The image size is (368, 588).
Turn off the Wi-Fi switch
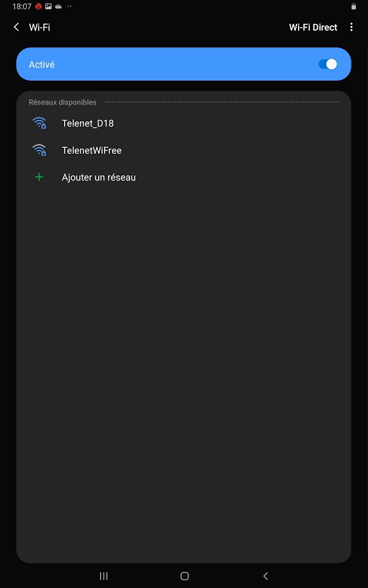point(328,64)
